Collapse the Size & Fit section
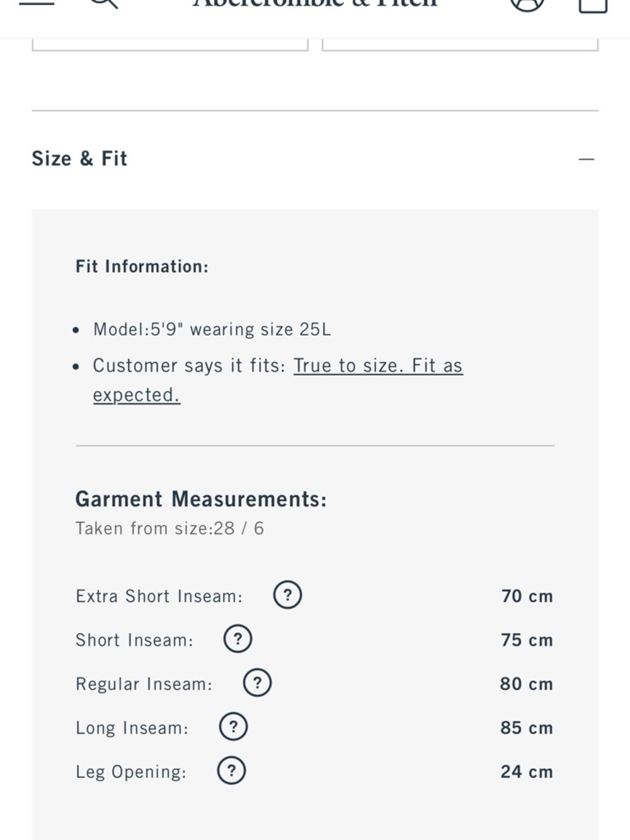630x840 pixels. pyautogui.click(x=586, y=159)
